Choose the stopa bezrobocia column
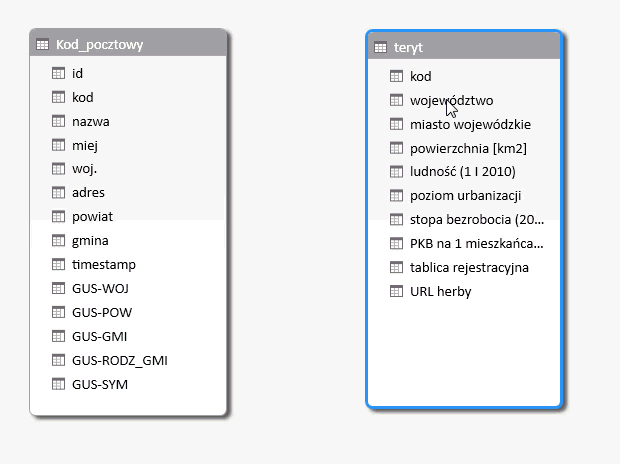 [x=477, y=219]
